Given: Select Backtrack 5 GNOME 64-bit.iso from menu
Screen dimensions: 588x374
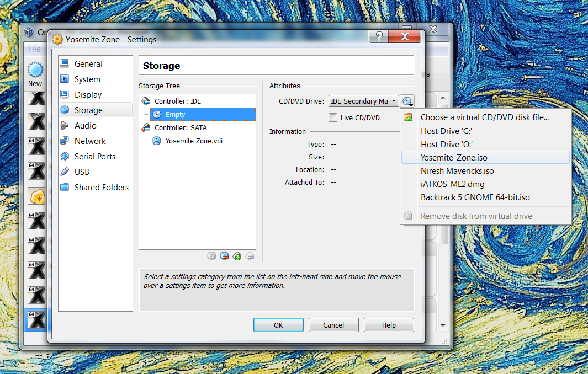Looking at the screenshot, I should tap(486, 197).
